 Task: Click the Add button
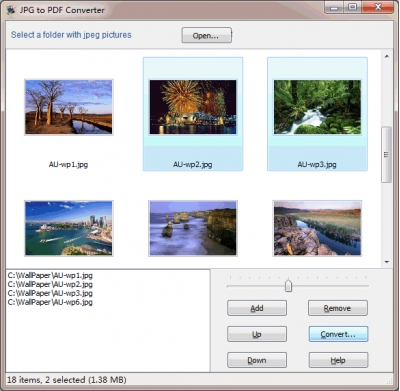click(257, 308)
